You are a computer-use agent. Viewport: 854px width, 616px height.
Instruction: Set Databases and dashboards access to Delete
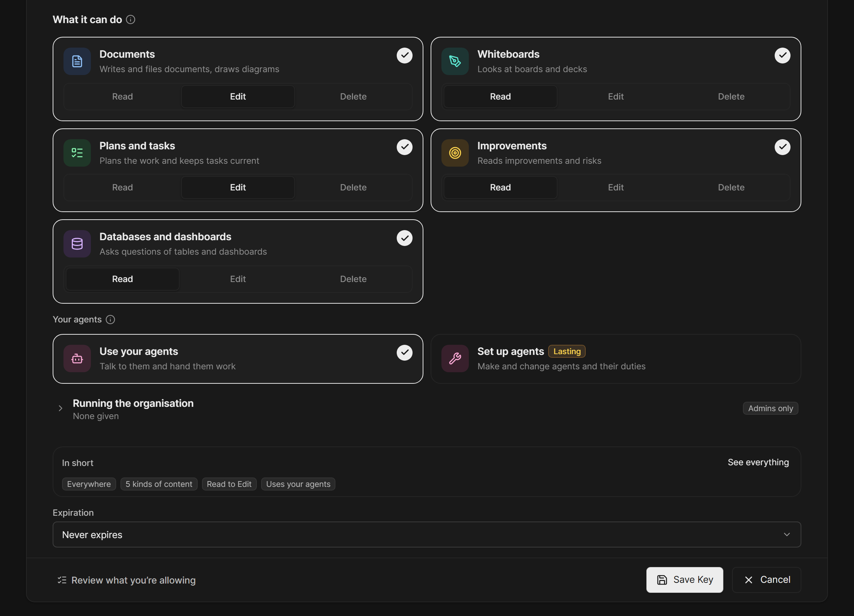353,279
